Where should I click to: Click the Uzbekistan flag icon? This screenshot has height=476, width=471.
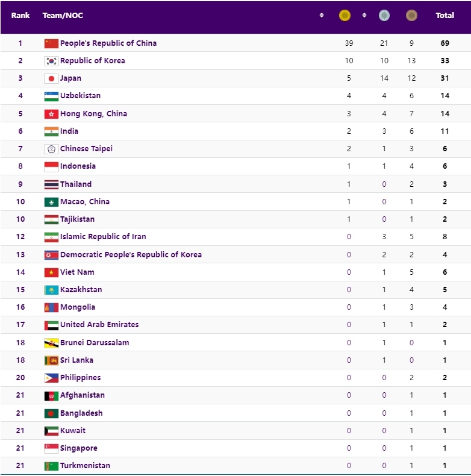pos(51,96)
